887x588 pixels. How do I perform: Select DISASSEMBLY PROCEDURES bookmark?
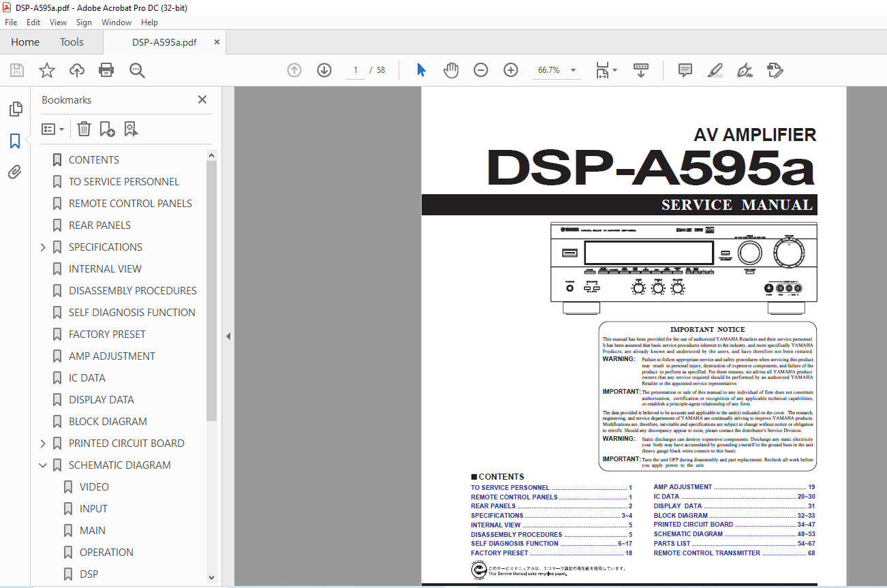pyautogui.click(x=133, y=291)
